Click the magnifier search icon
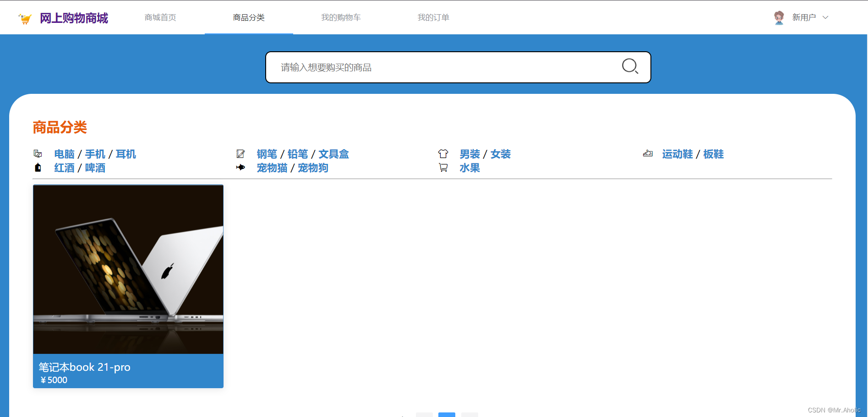Image resolution: width=868 pixels, height=417 pixels. click(x=630, y=67)
